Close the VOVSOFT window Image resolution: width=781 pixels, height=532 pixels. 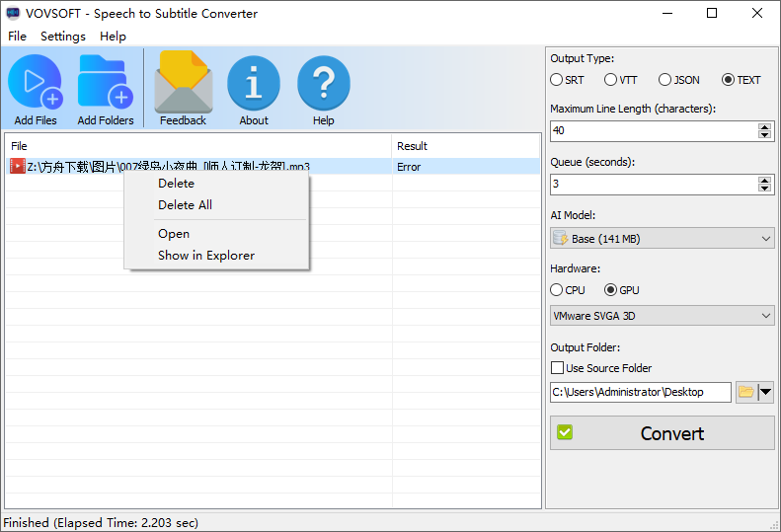tap(757, 13)
